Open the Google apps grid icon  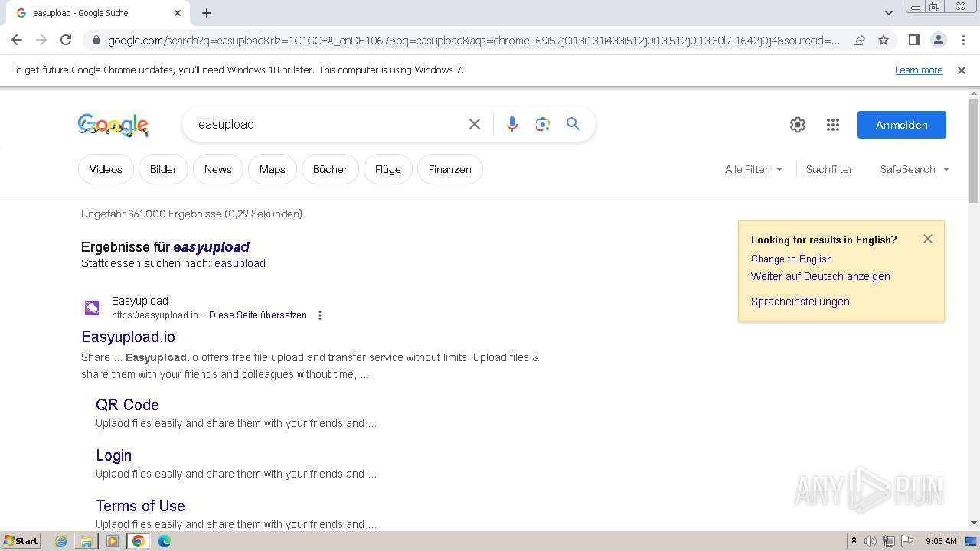833,125
